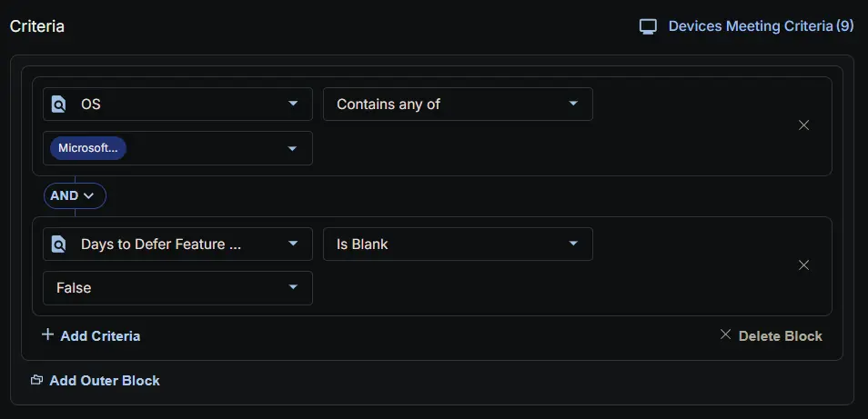This screenshot has width=868, height=419.
Task: Toggle the AND logical operator
Action: (75, 195)
